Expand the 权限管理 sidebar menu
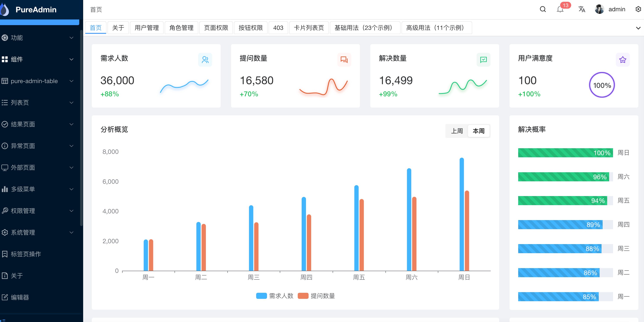This screenshot has width=644, height=322. pyautogui.click(x=23, y=211)
